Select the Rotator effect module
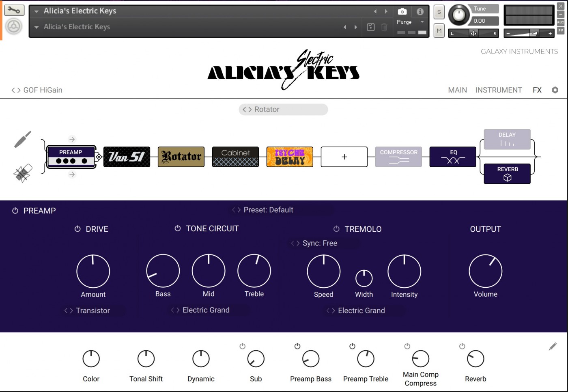The height and width of the screenshot is (392, 568). pyautogui.click(x=181, y=157)
